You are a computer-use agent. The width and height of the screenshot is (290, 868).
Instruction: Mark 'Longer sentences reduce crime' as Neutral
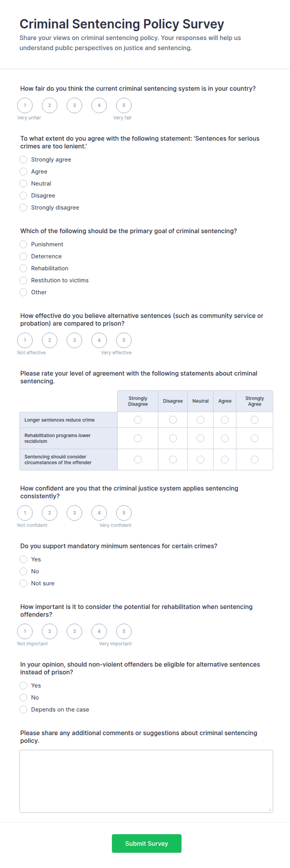(x=201, y=420)
